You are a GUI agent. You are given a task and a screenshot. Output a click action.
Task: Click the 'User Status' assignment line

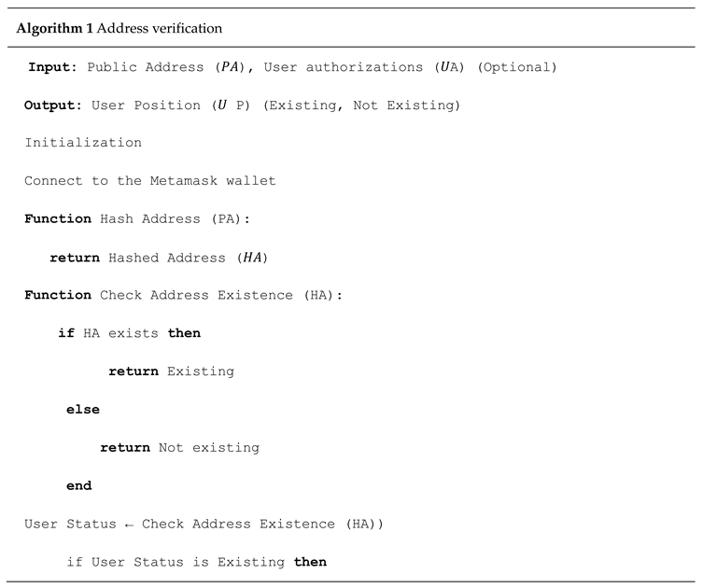point(204,524)
